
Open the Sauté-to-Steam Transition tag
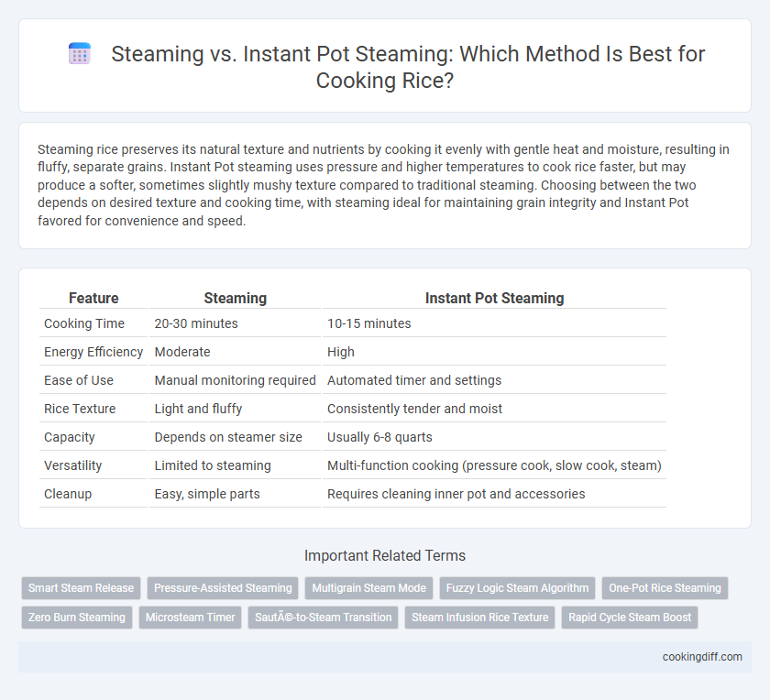pos(323,618)
